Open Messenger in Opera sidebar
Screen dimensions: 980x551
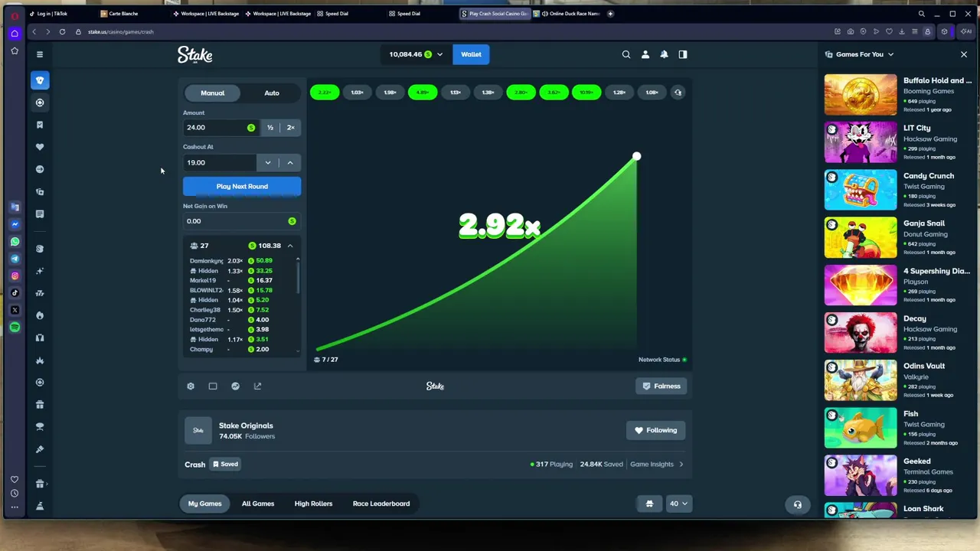click(x=15, y=224)
